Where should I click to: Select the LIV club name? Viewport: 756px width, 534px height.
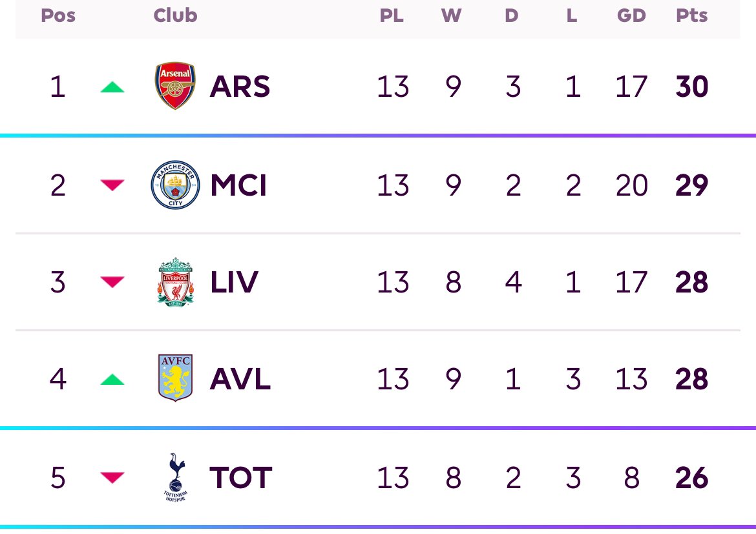point(235,282)
